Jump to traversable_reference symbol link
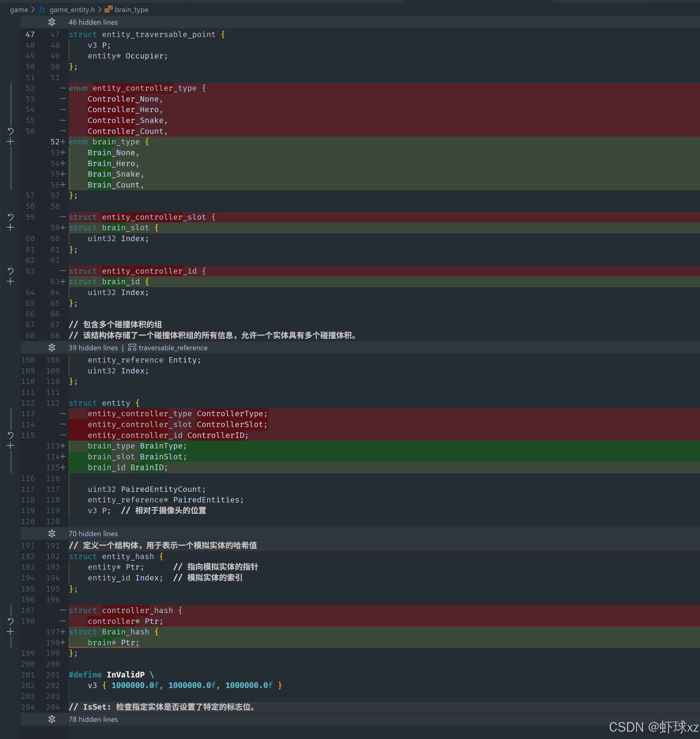The image size is (700, 739). [x=172, y=347]
